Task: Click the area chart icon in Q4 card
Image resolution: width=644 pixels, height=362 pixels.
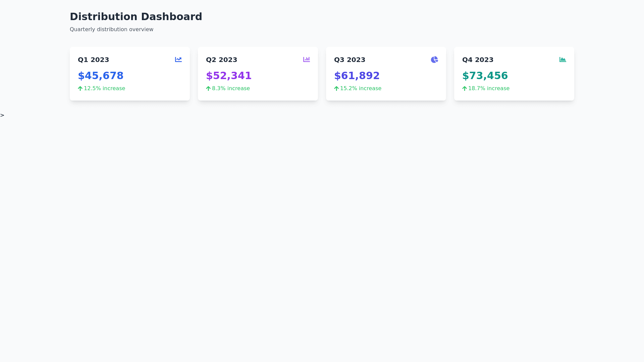Action: point(562,60)
